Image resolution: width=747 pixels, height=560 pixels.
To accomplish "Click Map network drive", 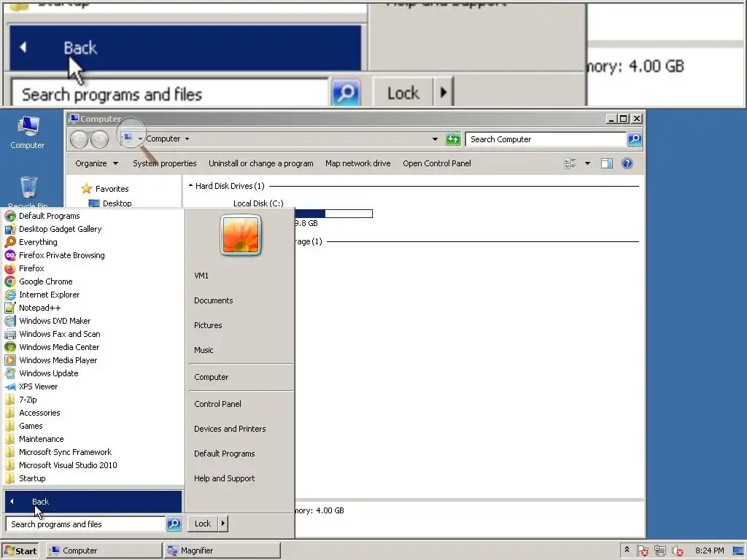I will (x=357, y=163).
